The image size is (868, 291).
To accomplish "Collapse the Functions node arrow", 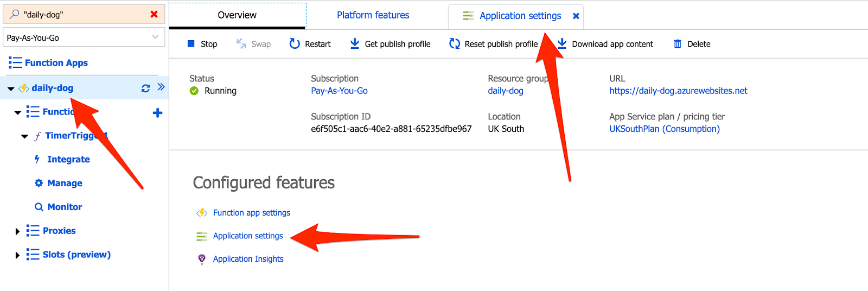I will tap(17, 112).
